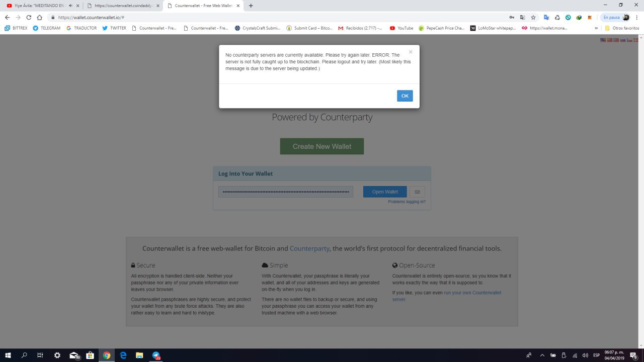Select the US flag language icon
This screenshot has width=644, height=362.
(603, 40)
